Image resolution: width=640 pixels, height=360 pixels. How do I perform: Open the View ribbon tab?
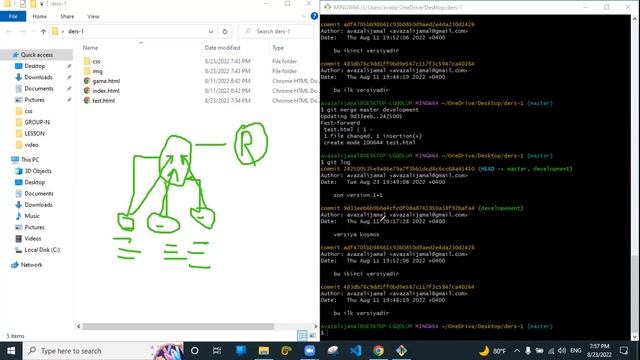(93, 16)
